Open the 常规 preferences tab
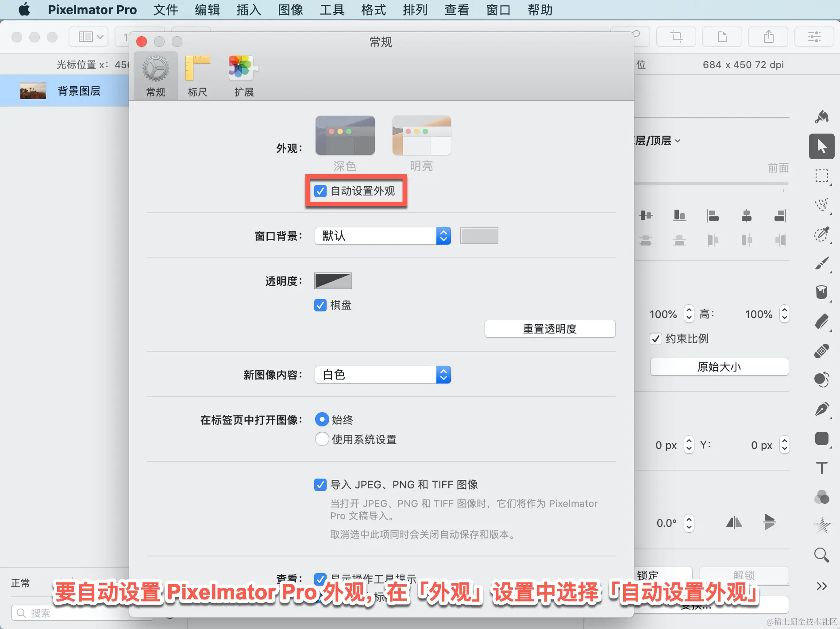 coord(155,76)
